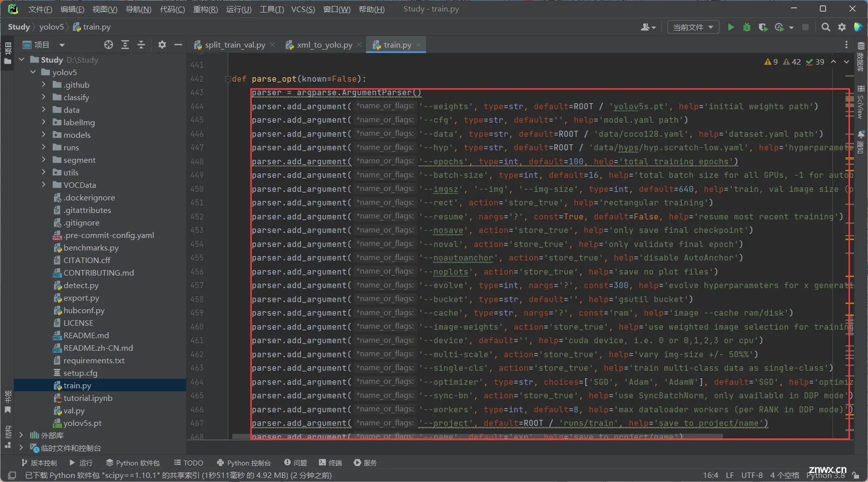Expand the classify folder

coord(44,97)
